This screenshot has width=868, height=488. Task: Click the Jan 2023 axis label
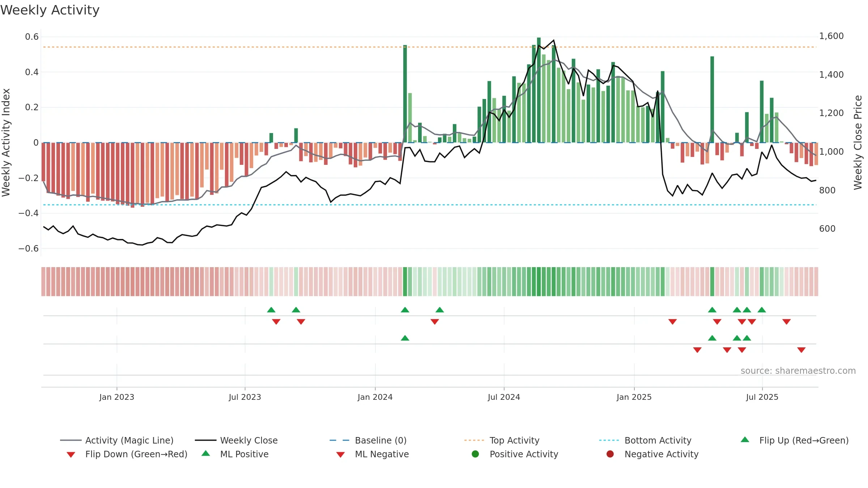click(x=117, y=397)
